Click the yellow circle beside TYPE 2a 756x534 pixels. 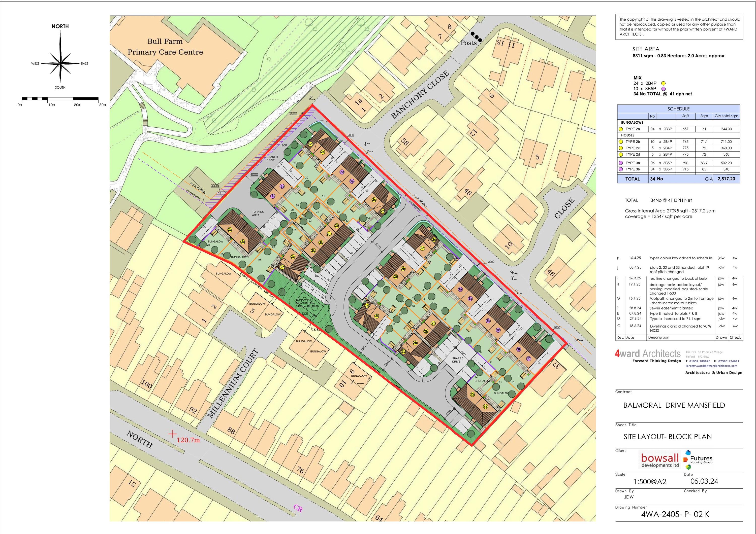(x=621, y=129)
